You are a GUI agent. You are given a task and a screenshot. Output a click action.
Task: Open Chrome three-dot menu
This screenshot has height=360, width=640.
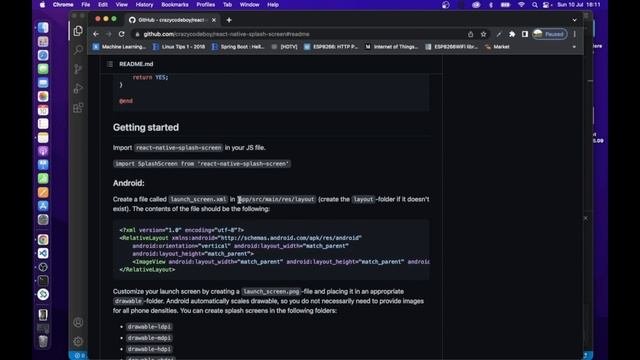point(575,34)
